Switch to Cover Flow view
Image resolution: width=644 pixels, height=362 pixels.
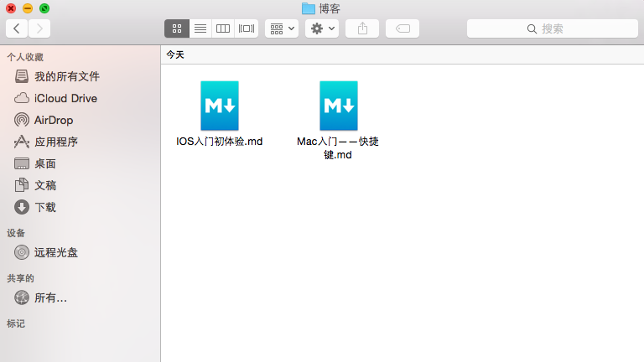[x=247, y=28]
